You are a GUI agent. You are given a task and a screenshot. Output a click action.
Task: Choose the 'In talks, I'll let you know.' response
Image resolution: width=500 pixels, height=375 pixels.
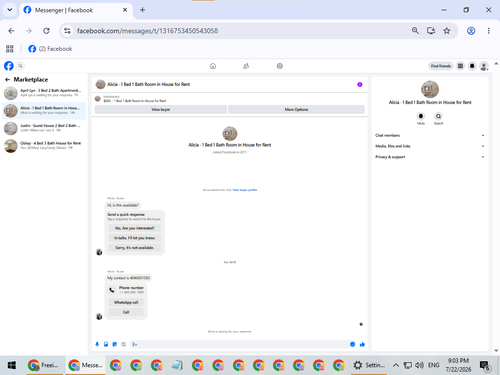point(135,238)
